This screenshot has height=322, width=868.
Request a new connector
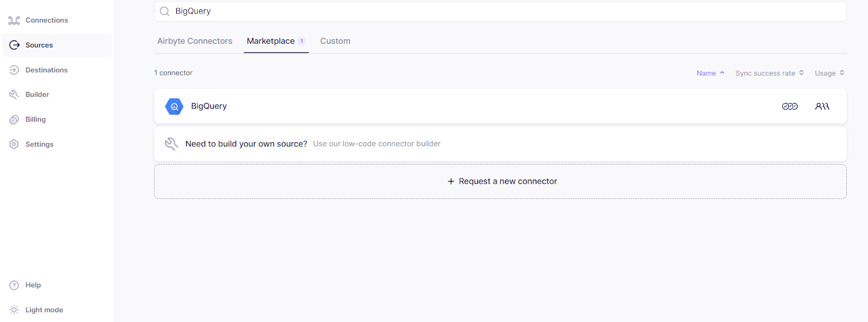[x=500, y=182]
